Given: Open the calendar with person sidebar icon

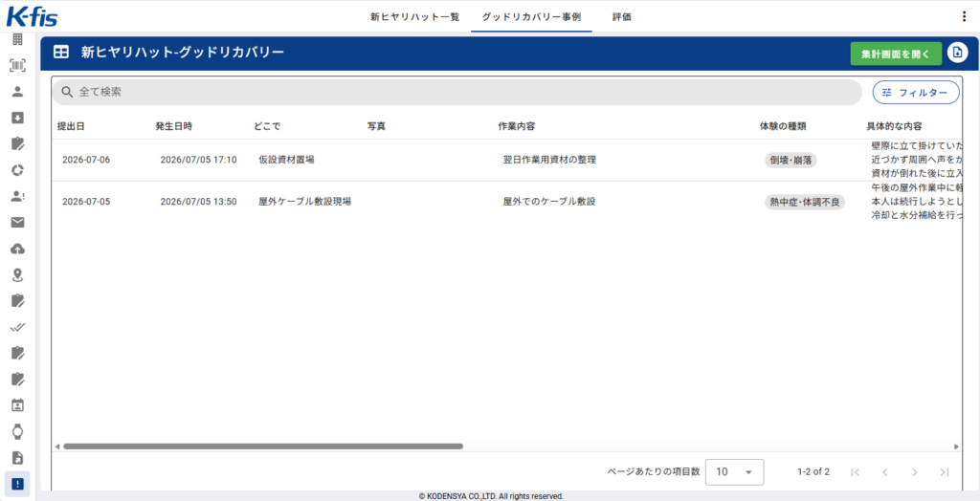Looking at the screenshot, I should (x=17, y=404).
